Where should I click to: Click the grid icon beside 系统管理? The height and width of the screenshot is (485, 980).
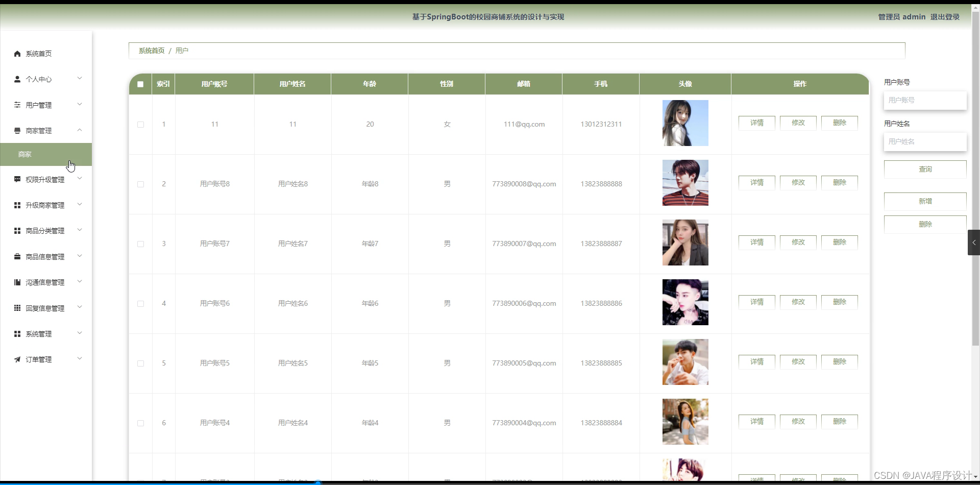17,334
